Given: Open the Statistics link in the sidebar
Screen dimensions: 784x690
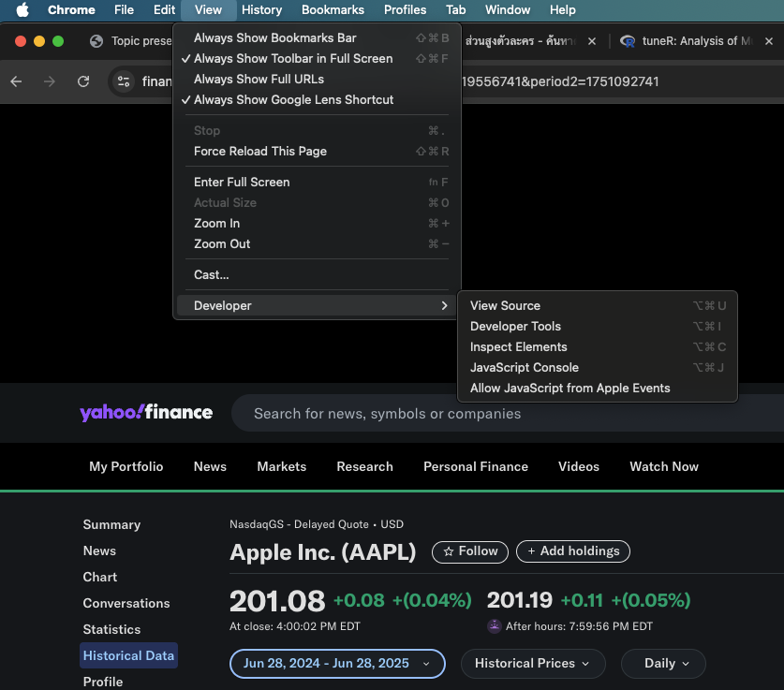Looking at the screenshot, I should 111,630.
